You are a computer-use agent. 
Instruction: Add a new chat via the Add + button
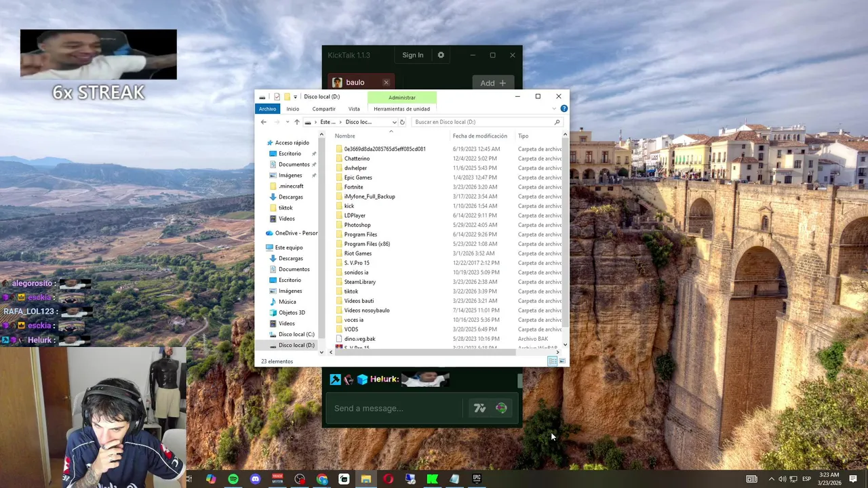[x=493, y=83]
